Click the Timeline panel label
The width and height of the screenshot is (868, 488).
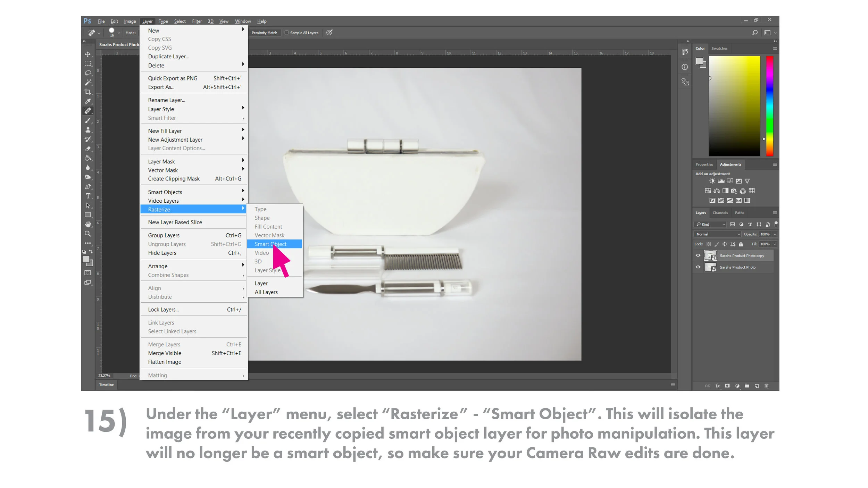106,385
